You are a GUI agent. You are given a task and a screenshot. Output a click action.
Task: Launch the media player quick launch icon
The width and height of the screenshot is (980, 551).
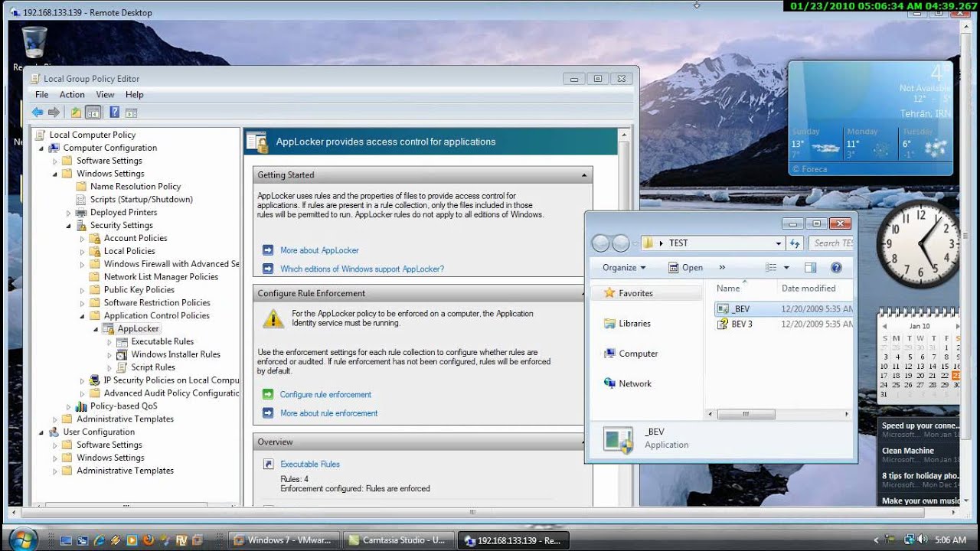coord(132,540)
